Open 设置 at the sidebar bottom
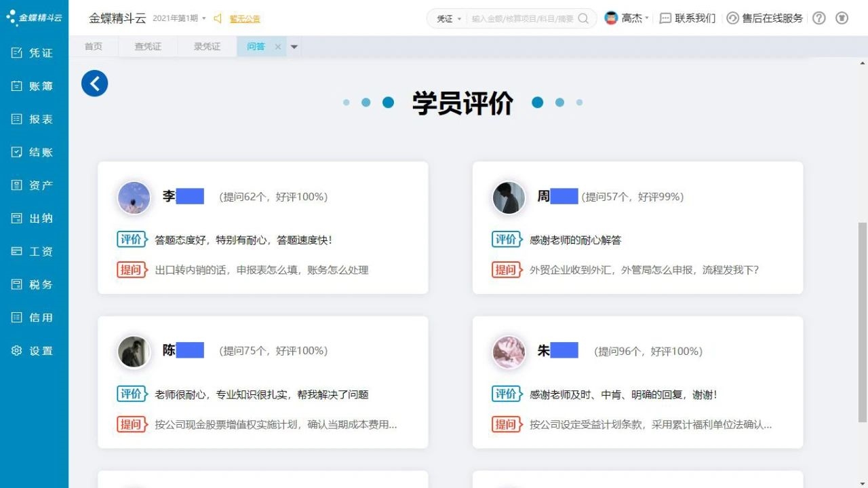The image size is (868, 488). (x=34, y=351)
